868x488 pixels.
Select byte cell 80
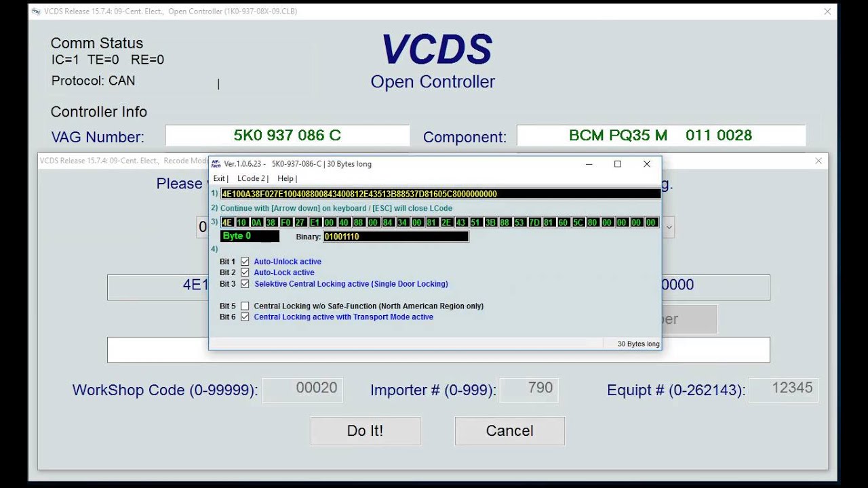pos(593,222)
